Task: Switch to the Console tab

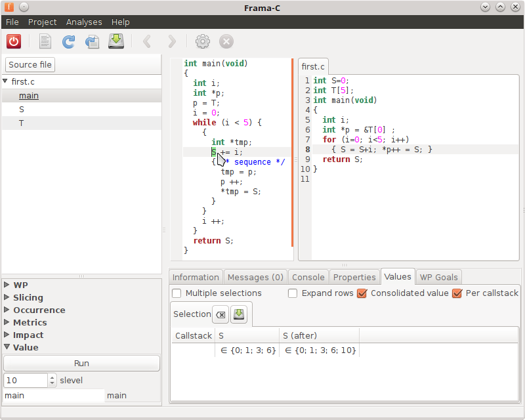Action: (308, 278)
